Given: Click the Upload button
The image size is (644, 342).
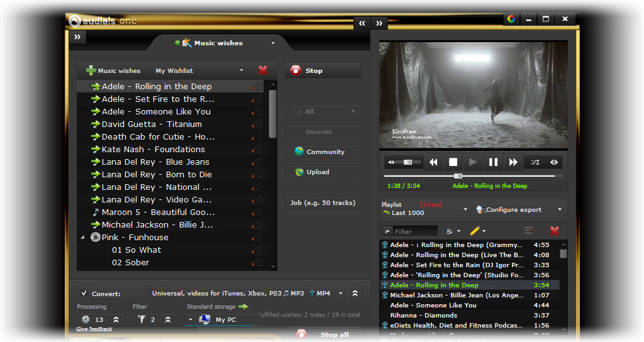Looking at the screenshot, I should tap(323, 172).
